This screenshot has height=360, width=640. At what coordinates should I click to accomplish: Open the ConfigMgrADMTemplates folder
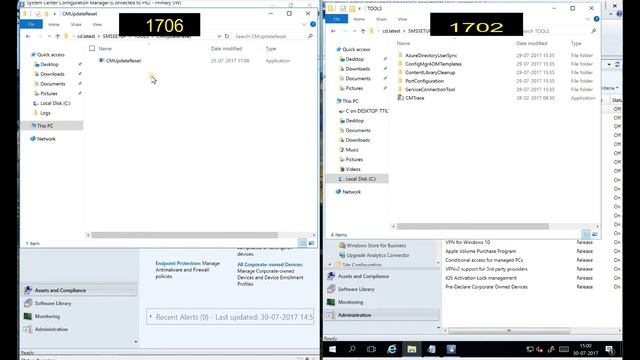click(433, 64)
